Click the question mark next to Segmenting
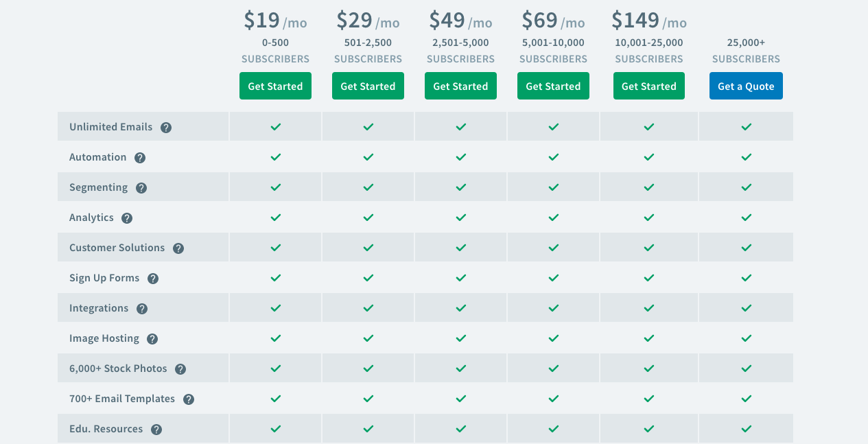Screen dimensions: 868x444 (141, 188)
